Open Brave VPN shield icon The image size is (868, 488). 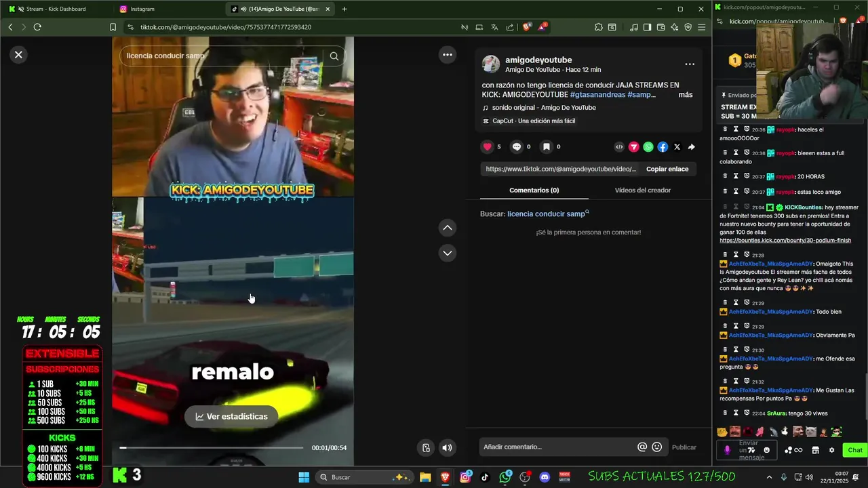point(688,27)
